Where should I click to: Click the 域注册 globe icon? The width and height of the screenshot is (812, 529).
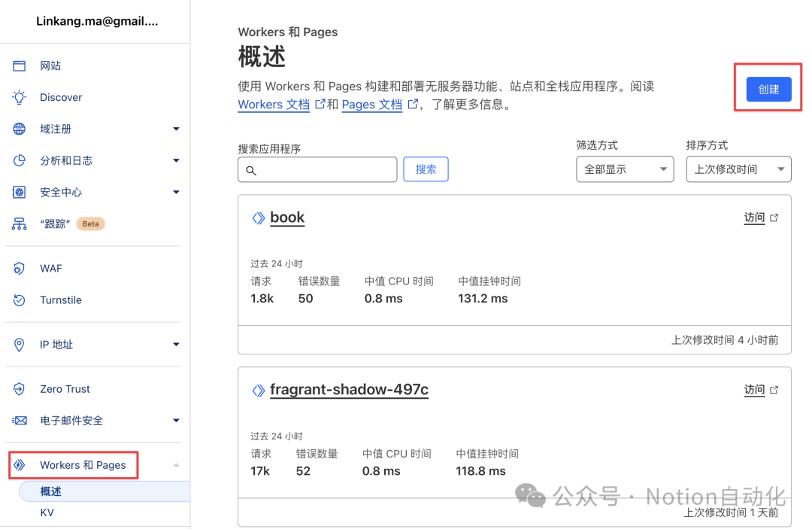coord(19,129)
